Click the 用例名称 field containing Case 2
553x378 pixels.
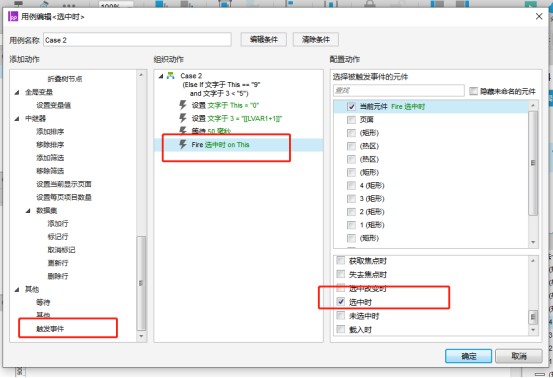[137, 40]
